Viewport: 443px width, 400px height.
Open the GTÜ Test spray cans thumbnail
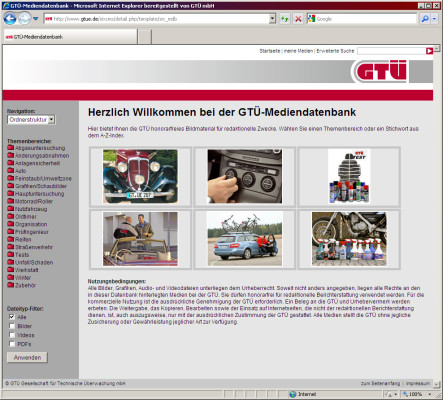pyautogui.click(x=349, y=176)
